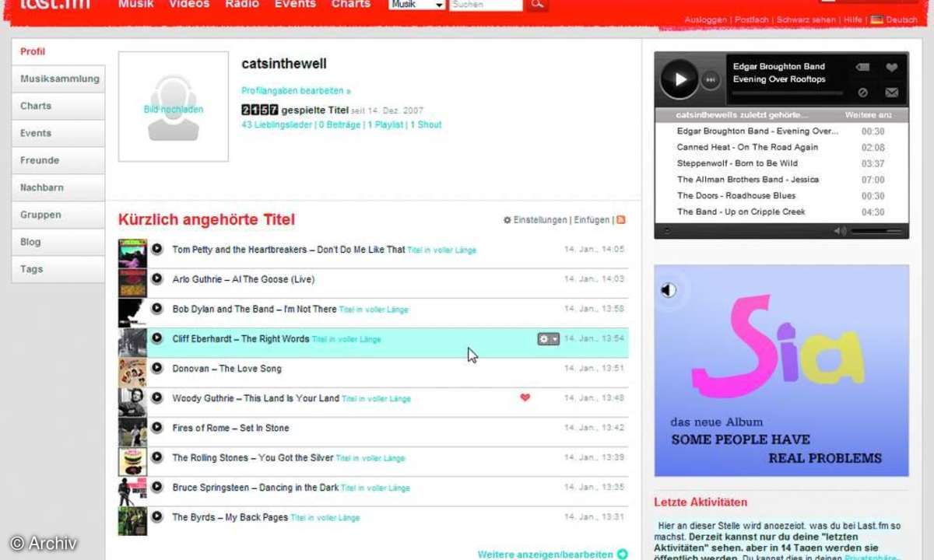Open the Musik search category dropdown

point(417,5)
